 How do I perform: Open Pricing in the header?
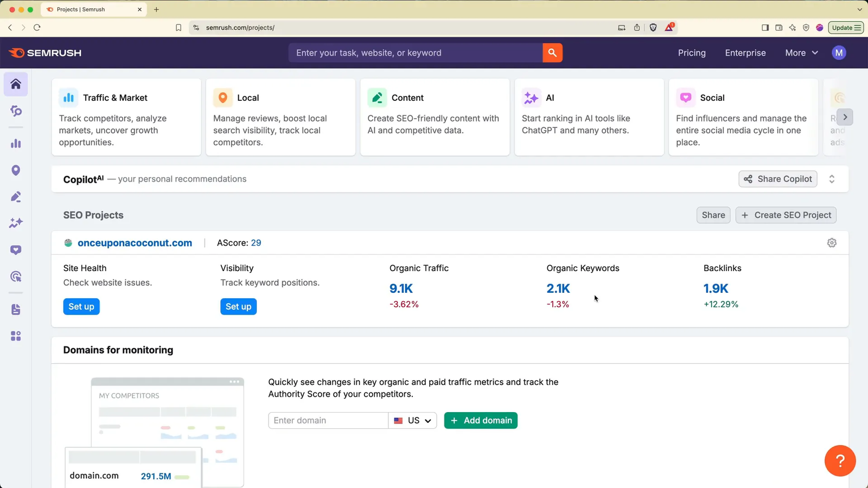click(x=692, y=53)
